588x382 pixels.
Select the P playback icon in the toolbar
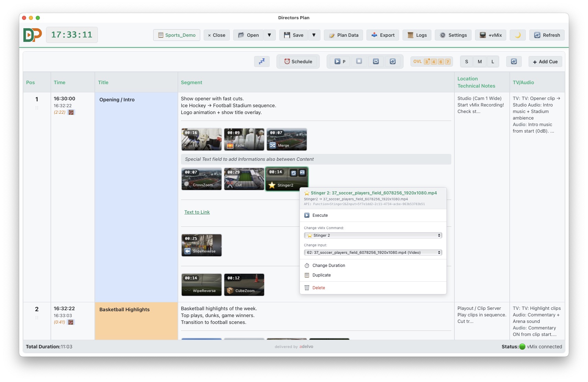(x=339, y=61)
